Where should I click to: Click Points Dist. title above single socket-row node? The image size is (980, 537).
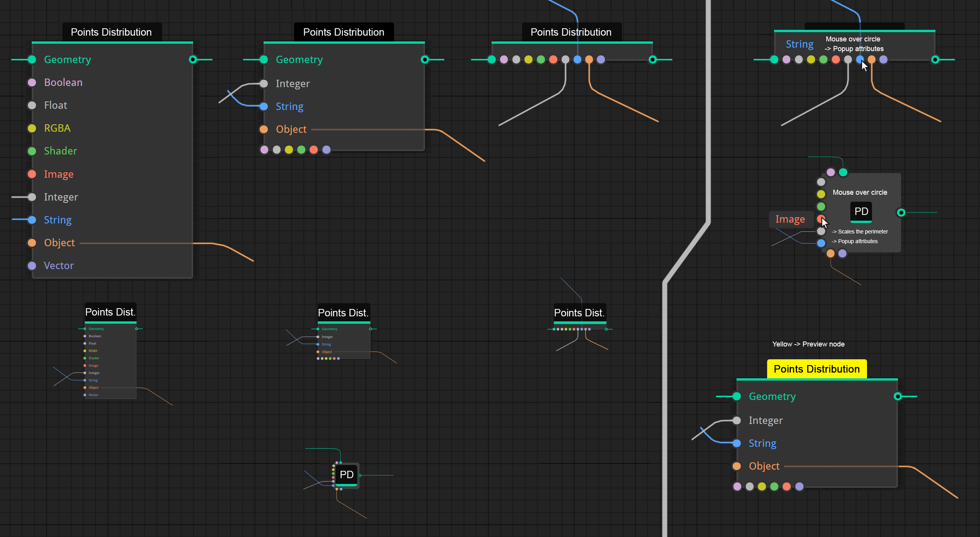pyautogui.click(x=579, y=313)
